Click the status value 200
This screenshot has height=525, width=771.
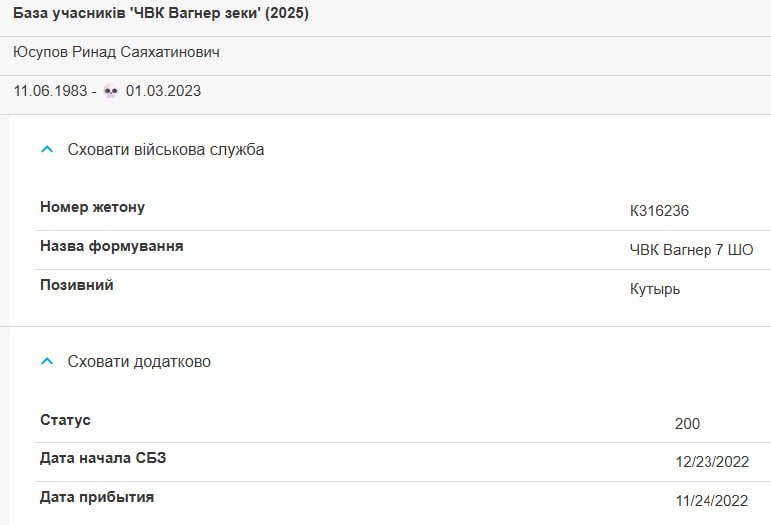click(x=687, y=423)
